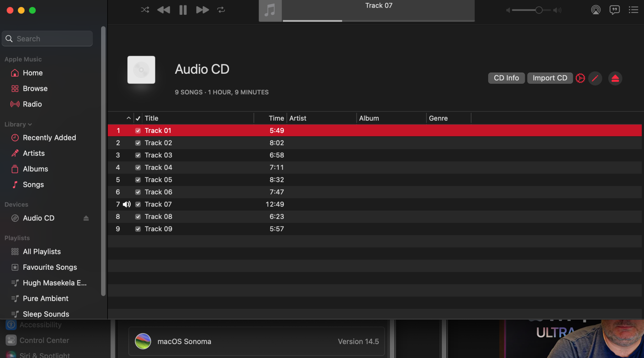Skip to next track button
The image size is (644, 358).
pyautogui.click(x=202, y=10)
